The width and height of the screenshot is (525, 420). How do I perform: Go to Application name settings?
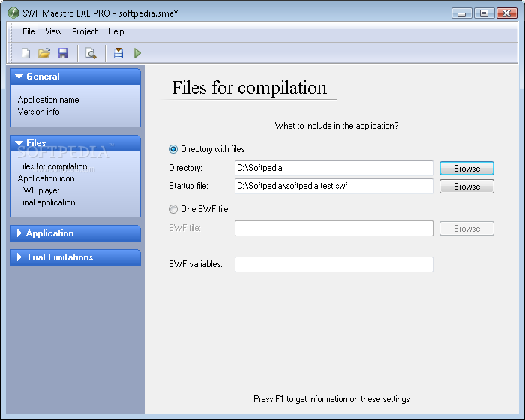point(49,100)
